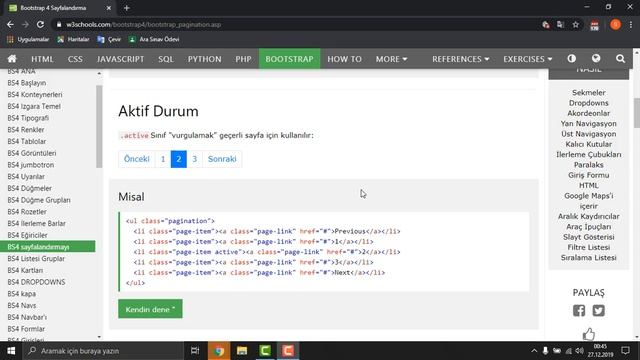This screenshot has height=360, width=640.
Task: Click browser back arrow
Action: click(x=10, y=24)
